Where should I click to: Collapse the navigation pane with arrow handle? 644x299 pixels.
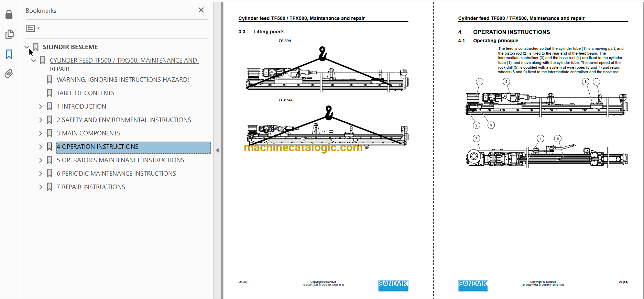click(x=217, y=150)
